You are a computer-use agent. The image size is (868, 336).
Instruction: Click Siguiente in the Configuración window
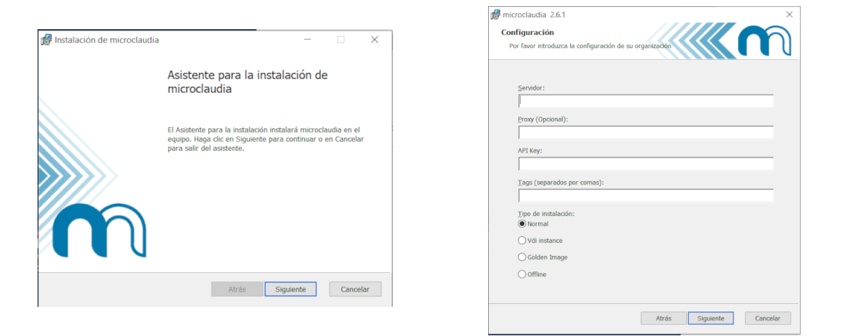tap(711, 318)
